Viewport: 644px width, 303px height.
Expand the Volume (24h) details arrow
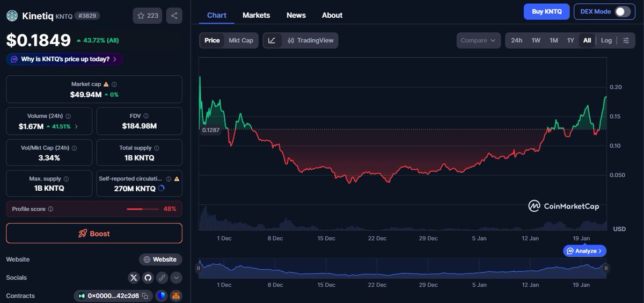pos(76,126)
